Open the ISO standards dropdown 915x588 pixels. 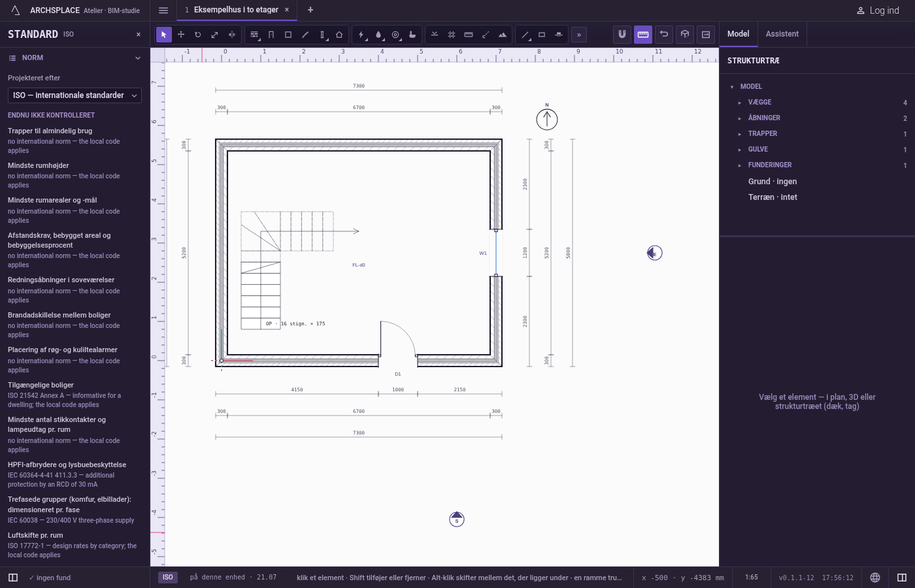[75, 95]
